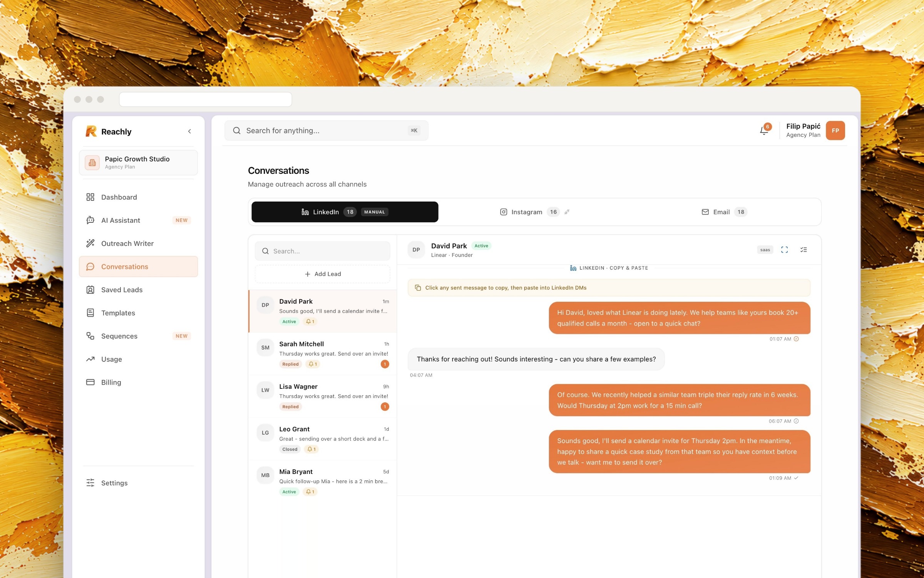The height and width of the screenshot is (578, 924).
Task: View the Usage page
Action: pyautogui.click(x=138, y=359)
